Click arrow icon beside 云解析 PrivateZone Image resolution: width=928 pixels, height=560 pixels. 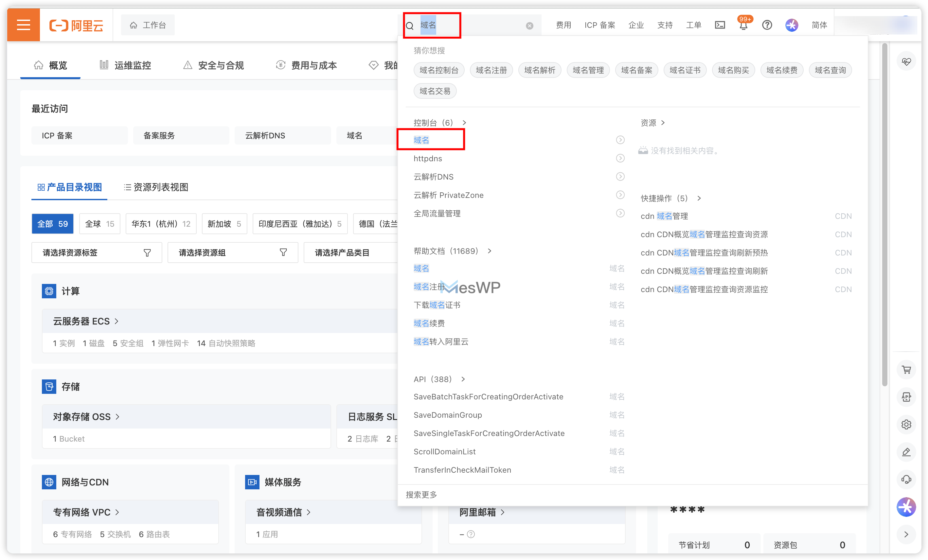click(620, 195)
